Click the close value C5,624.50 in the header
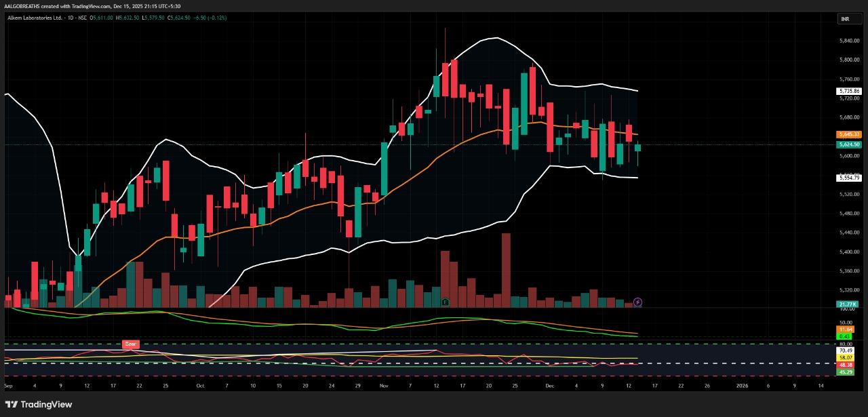Viewport: 868px width, 417px height. click(178, 18)
